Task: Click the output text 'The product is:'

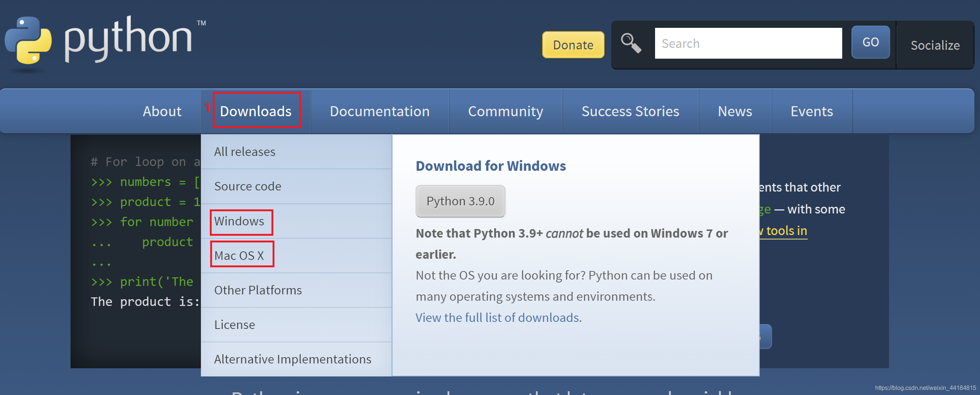Action: [145, 302]
